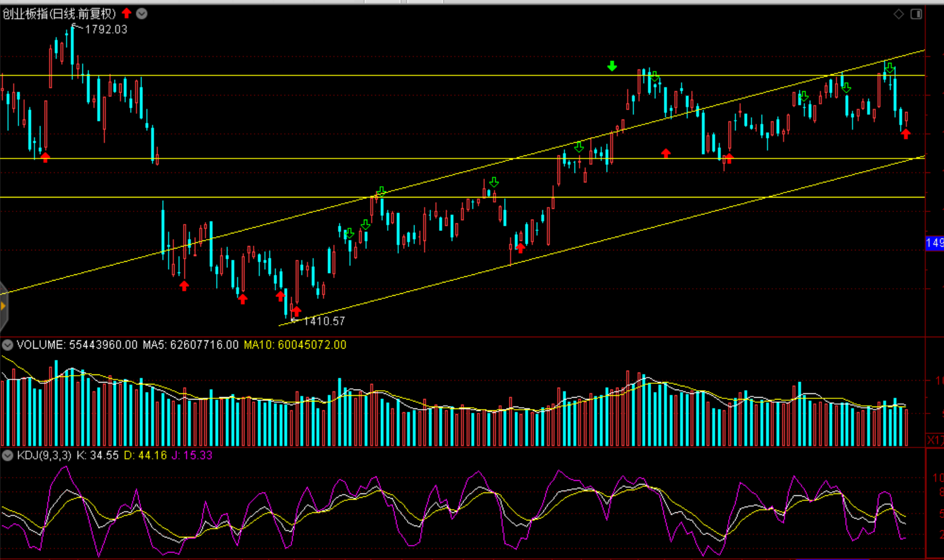Image resolution: width=944 pixels, height=560 pixels.
Task: Click the 创业板指(日线.前复权) chart title
Action: coord(60,13)
